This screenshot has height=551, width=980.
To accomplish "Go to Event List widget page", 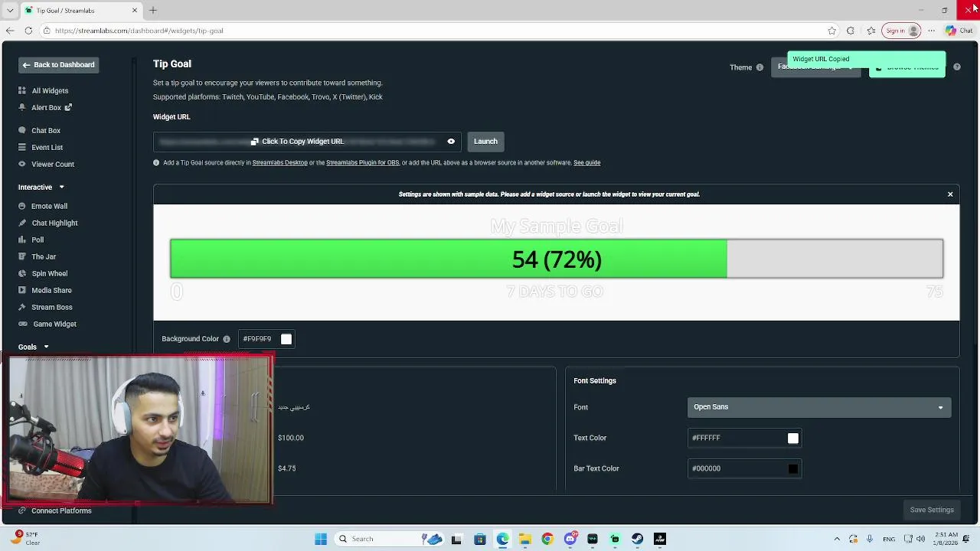I will point(47,148).
